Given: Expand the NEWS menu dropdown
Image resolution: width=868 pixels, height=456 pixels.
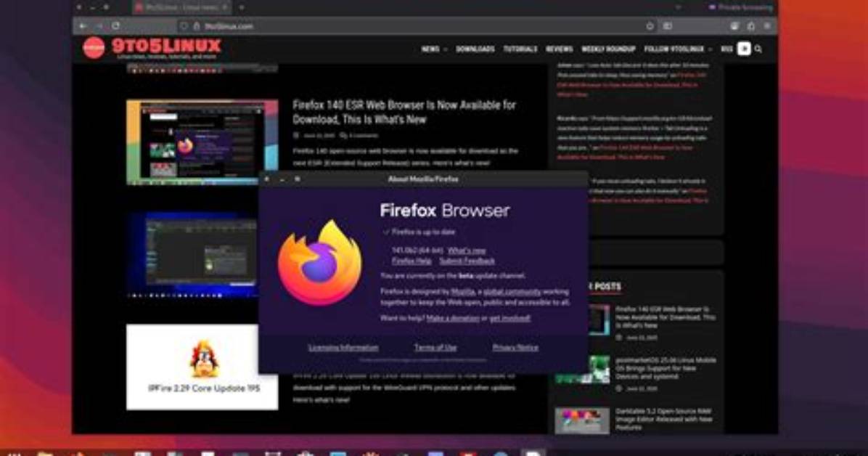Looking at the screenshot, I should [434, 49].
